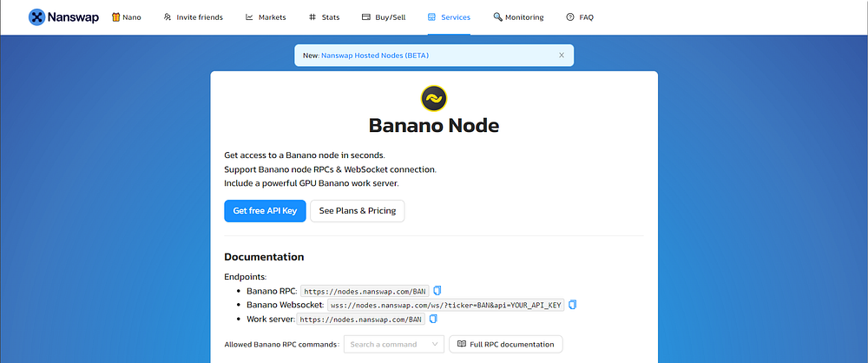This screenshot has width=868, height=363.
Task: Copy the Banano RPC endpoint URL
Action: click(x=437, y=290)
